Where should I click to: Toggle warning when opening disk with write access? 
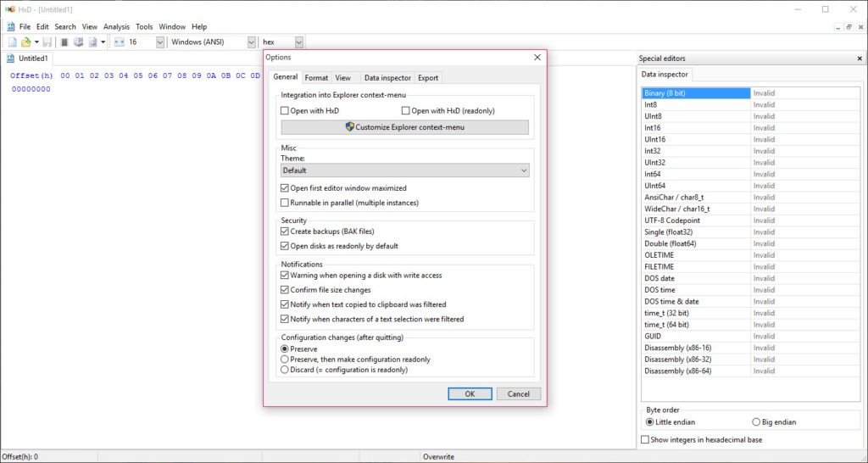[x=285, y=276]
